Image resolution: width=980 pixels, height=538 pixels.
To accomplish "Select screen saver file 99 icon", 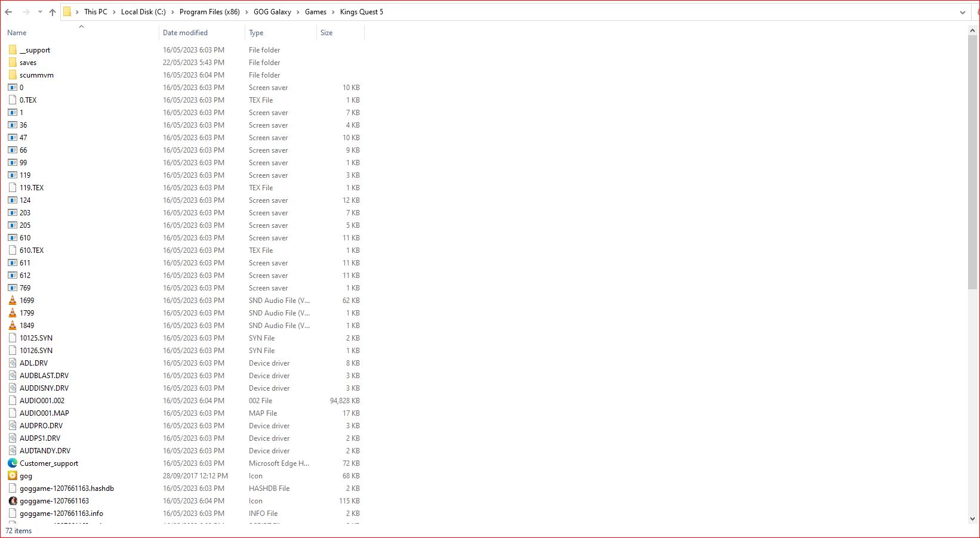I will (x=13, y=163).
